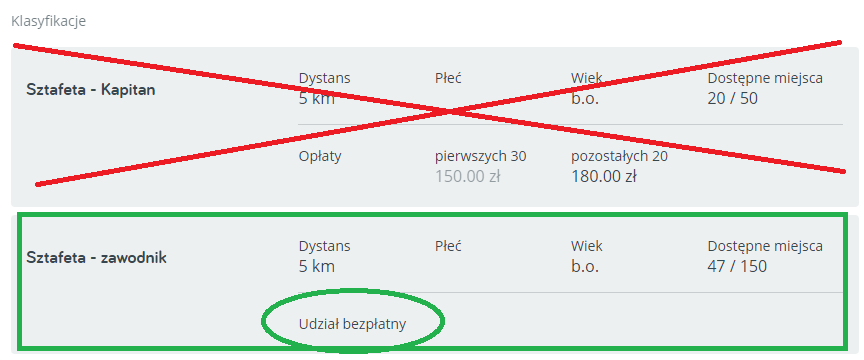Click pozostałych 20 fee tier label

click(619, 157)
